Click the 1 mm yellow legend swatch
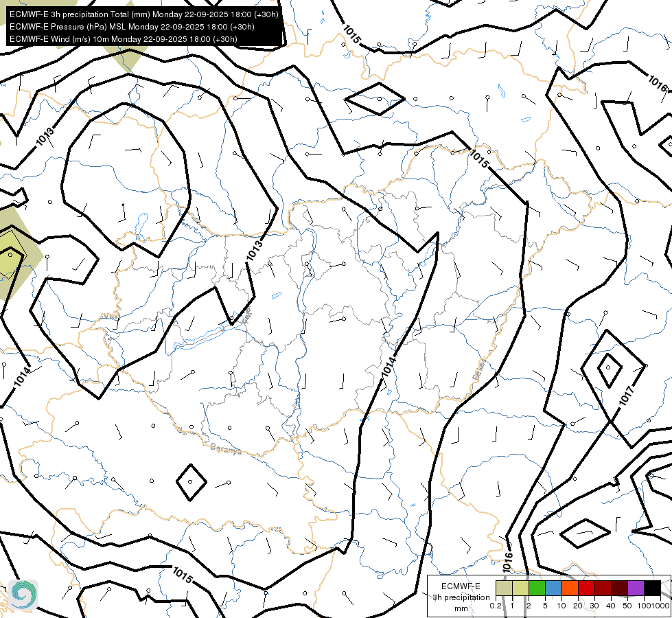672x618 pixels. coord(520,588)
